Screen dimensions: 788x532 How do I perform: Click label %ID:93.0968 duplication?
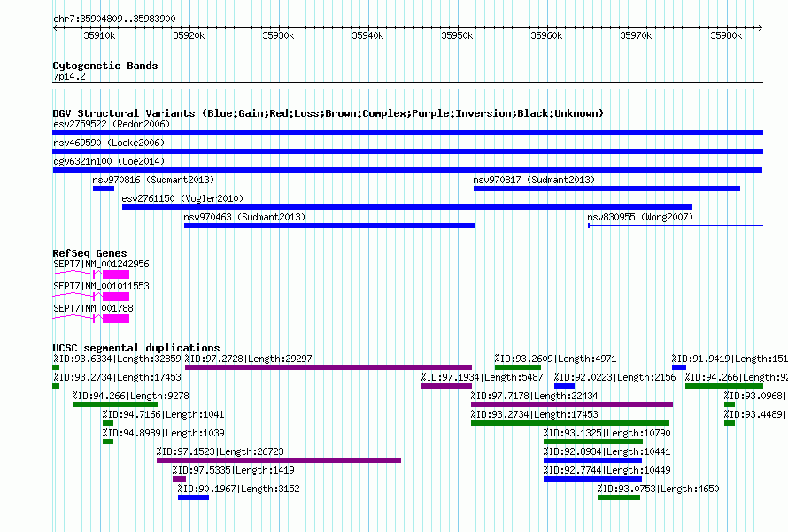755,396
